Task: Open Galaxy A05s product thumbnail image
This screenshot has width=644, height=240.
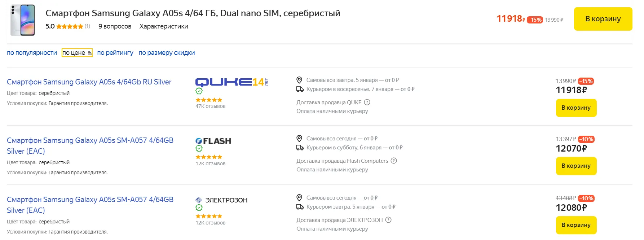Action: pyautogui.click(x=23, y=20)
